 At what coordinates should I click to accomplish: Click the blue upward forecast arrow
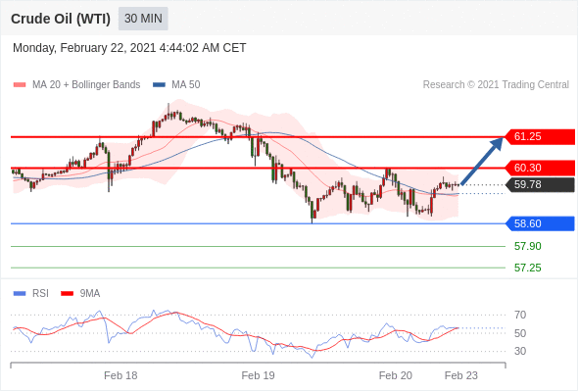(482, 161)
